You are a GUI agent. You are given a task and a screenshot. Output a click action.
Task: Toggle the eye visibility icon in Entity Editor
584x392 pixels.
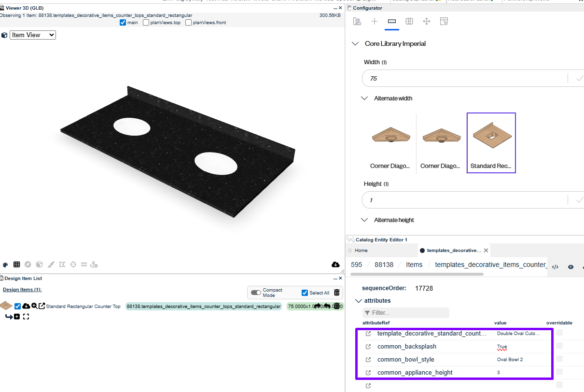coord(570,266)
